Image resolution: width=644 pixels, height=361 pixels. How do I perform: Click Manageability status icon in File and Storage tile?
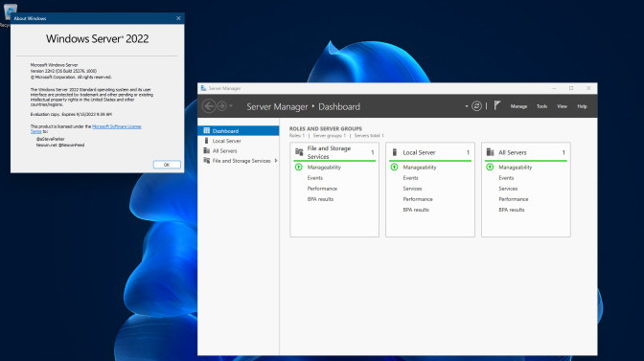point(299,167)
